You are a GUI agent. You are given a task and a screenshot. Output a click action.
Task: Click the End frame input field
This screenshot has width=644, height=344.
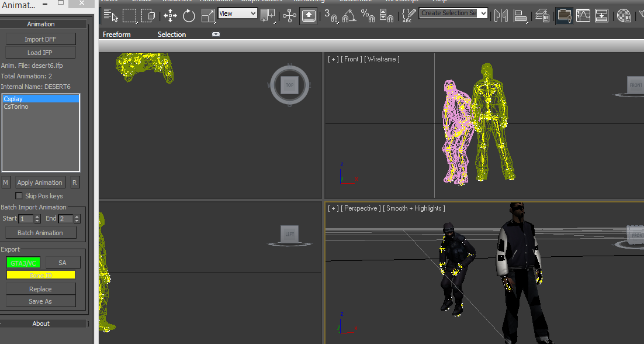(65, 219)
